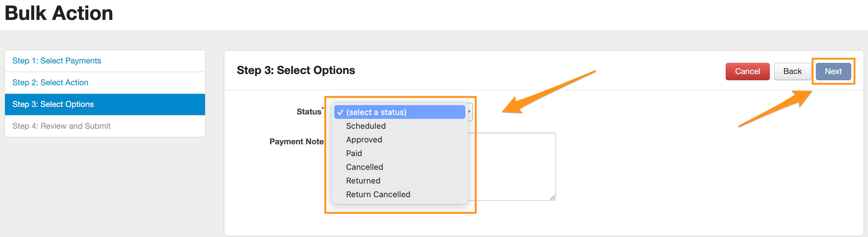
Task: Click the Status field label
Action: [309, 112]
